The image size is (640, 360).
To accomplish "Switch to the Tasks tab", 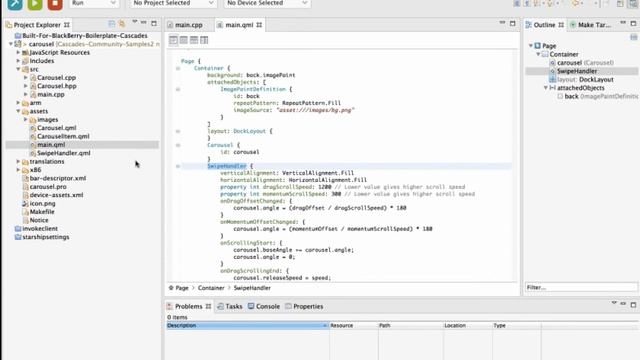I will (230, 306).
